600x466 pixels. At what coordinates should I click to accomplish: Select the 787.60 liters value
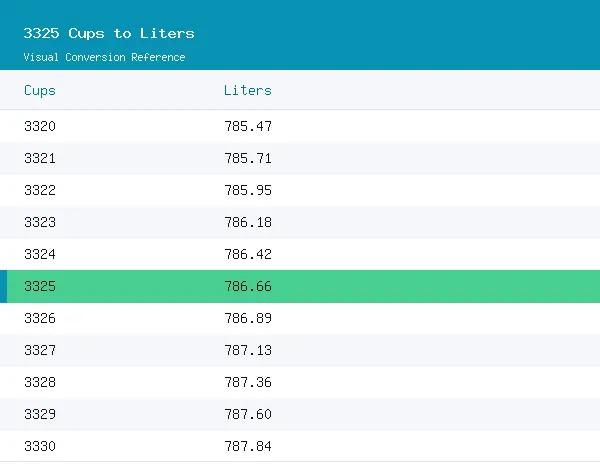point(248,414)
